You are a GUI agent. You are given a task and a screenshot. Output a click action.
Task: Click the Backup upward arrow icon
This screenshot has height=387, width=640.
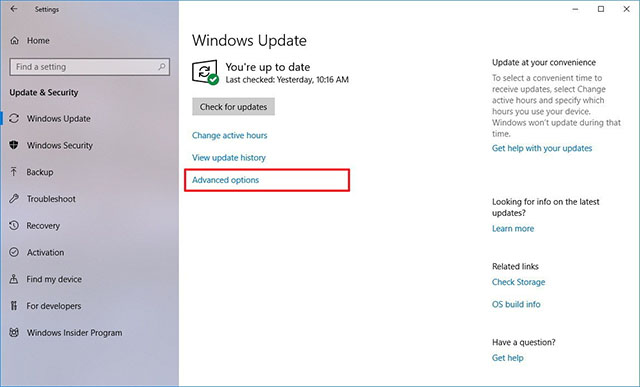pos(14,172)
